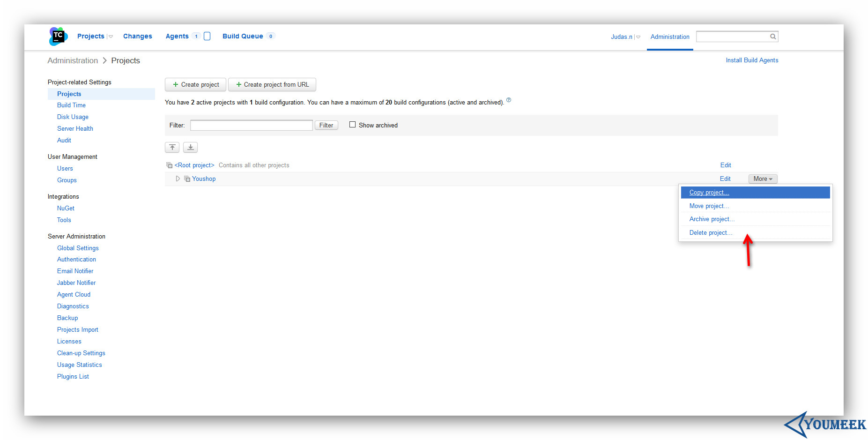Image resolution: width=868 pixels, height=440 pixels.
Task: Open Agent Cloud settings
Action: 74,294
